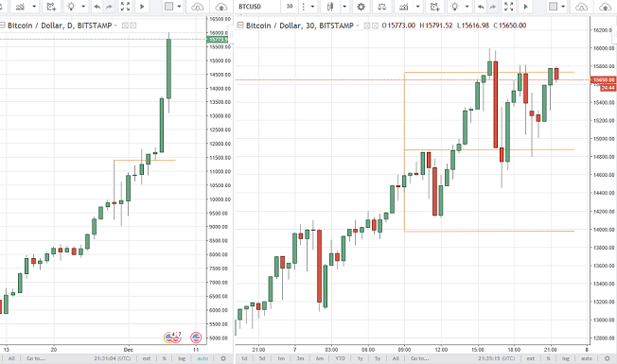617x364 pixels.
Task: Start bar replay on right 30-minute chart
Action: 526,7
